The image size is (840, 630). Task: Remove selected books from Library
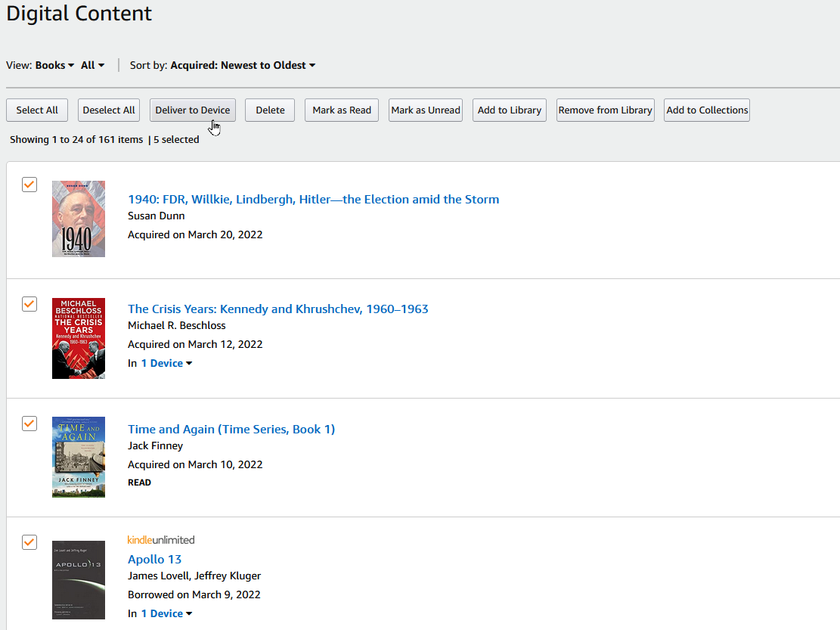tap(605, 110)
